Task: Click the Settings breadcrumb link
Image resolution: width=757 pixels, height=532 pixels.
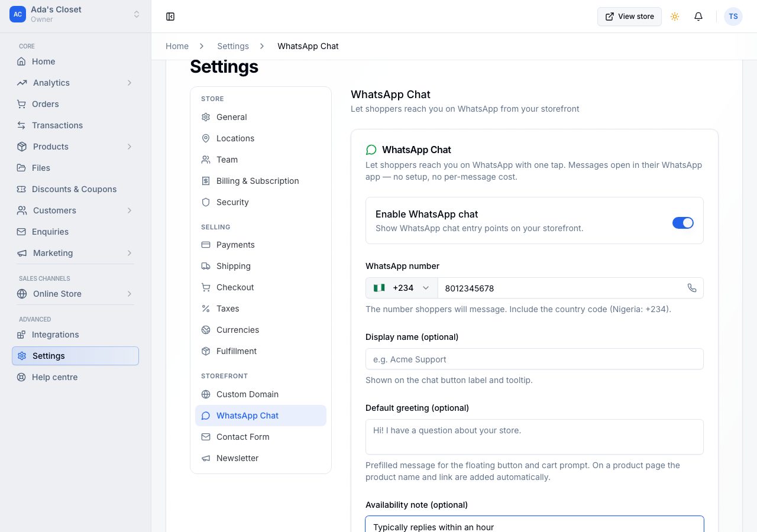Action: (x=233, y=46)
